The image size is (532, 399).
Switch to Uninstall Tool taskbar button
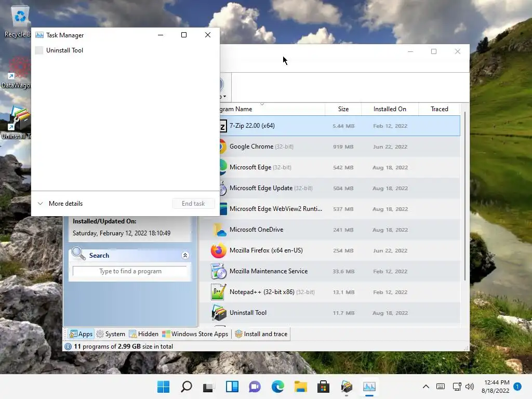tap(347, 387)
